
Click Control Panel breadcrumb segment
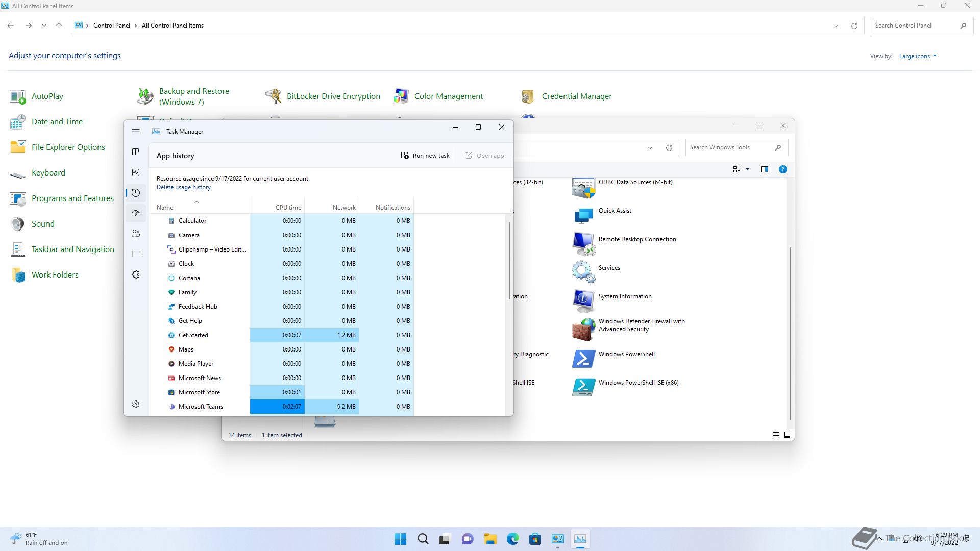[x=112, y=26]
